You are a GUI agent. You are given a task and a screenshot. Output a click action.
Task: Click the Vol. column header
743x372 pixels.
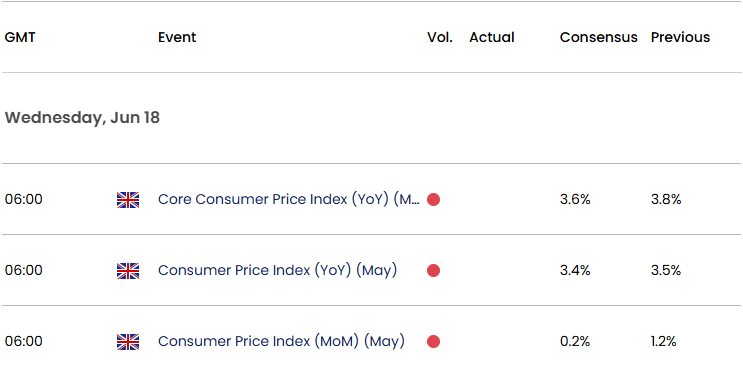click(x=440, y=37)
